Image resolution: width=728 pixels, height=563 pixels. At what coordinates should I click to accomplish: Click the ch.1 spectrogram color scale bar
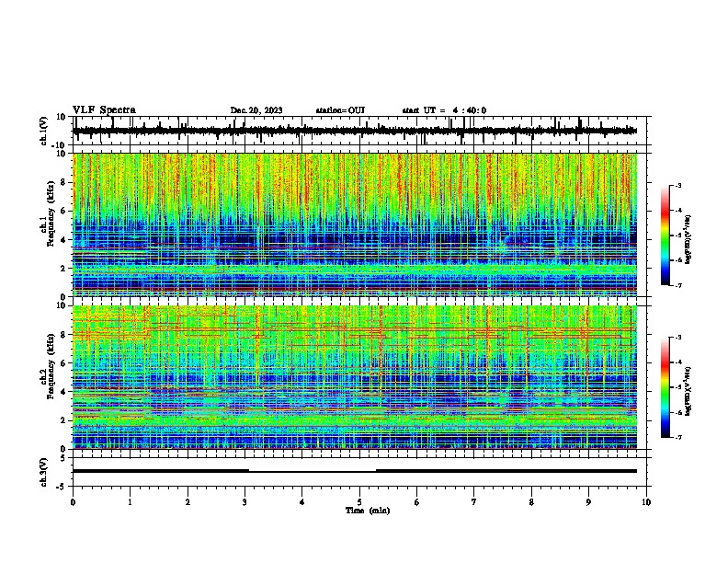[x=665, y=236]
